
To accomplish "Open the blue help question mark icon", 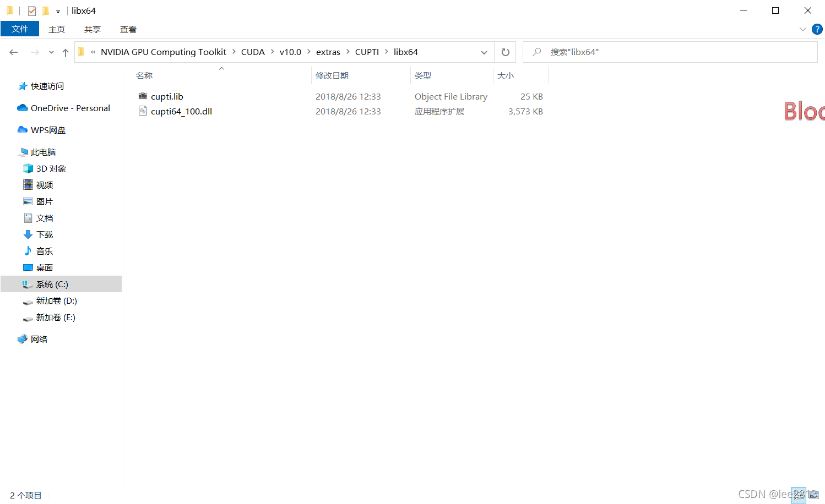I will click(x=817, y=29).
